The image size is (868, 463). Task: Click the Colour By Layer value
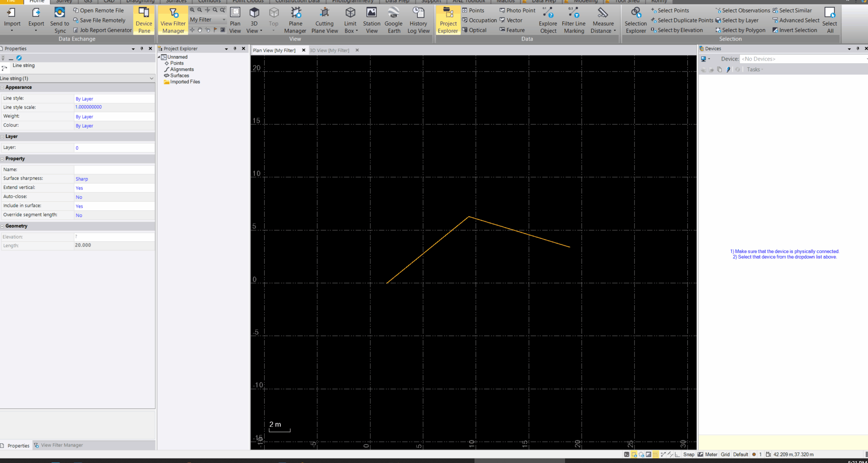click(84, 126)
